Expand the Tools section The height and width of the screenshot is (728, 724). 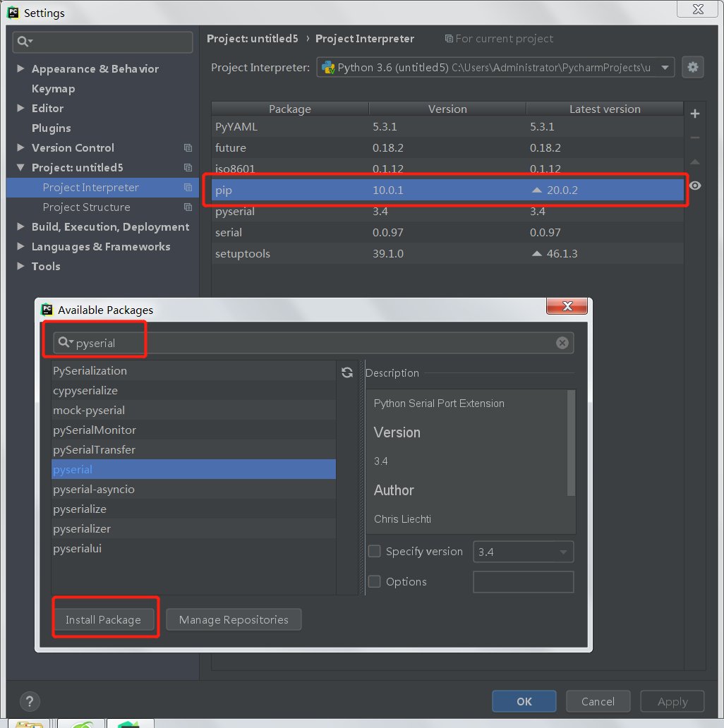click(x=20, y=265)
